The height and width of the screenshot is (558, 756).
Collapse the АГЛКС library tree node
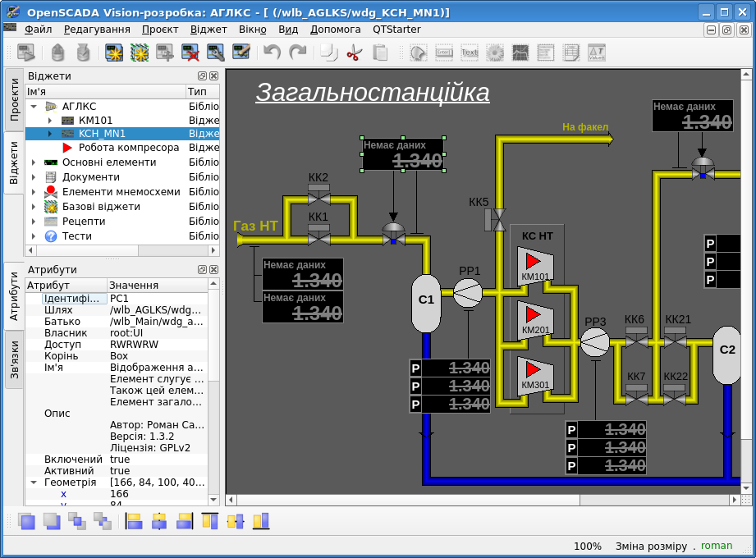click(x=34, y=107)
